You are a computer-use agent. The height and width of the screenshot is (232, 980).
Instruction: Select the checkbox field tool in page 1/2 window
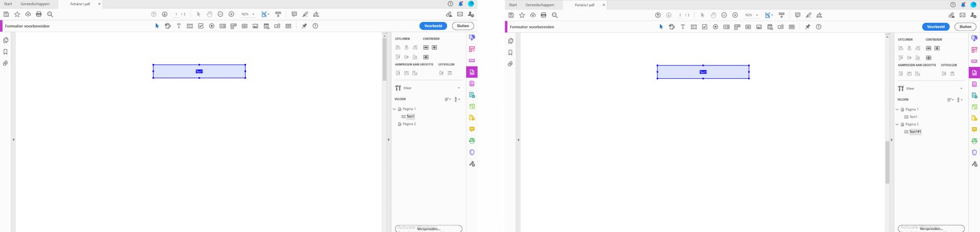[201, 26]
